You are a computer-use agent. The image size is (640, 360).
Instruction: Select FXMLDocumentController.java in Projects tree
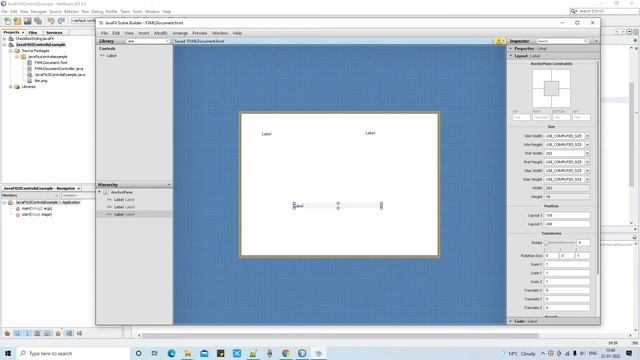pyautogui.click(x=58, y=69)
